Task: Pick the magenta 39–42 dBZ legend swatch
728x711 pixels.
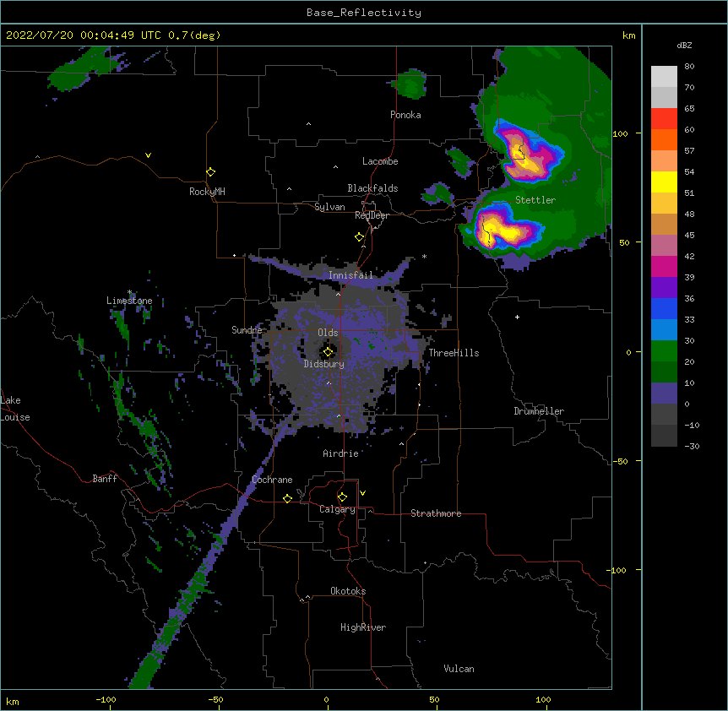Action: pos(664,266)
